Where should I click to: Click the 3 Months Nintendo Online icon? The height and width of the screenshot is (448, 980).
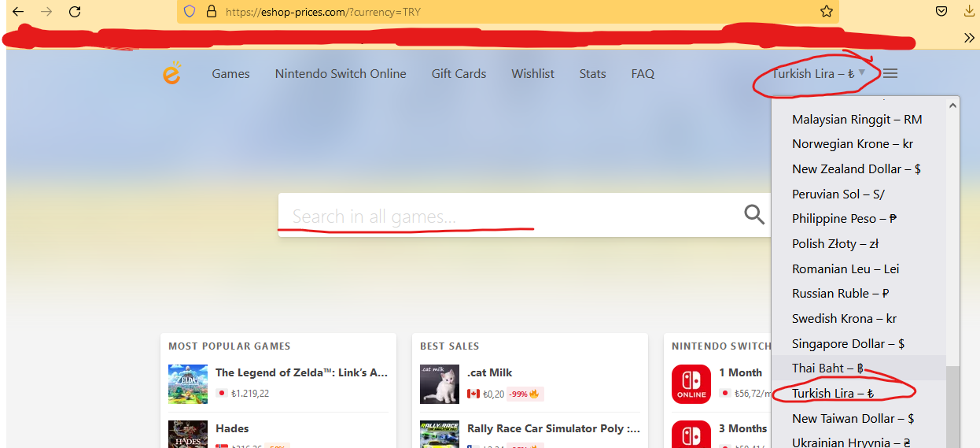691,435
